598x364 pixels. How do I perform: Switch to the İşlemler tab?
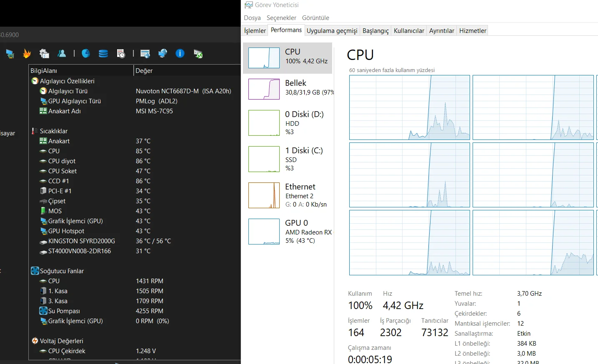pos(255,31)
